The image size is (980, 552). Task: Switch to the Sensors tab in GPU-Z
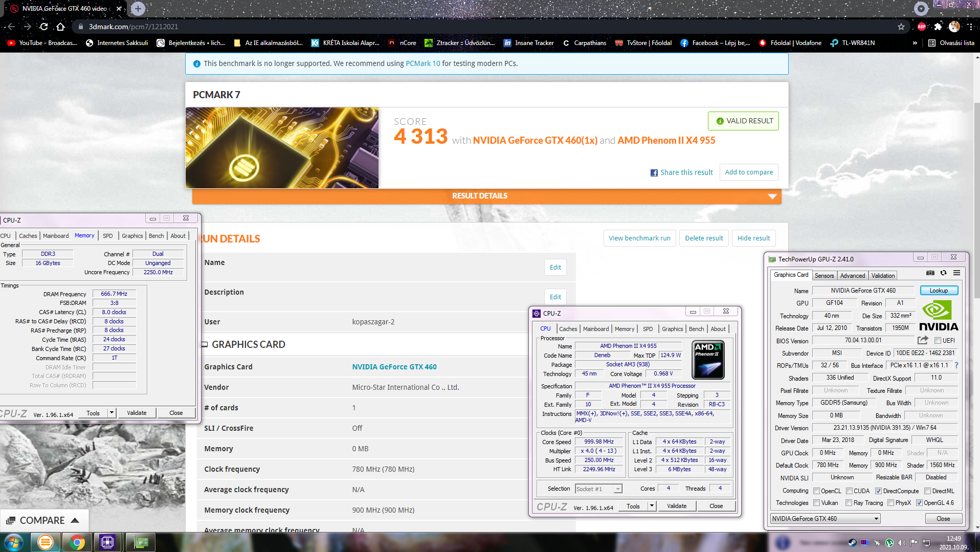[824, 275]
